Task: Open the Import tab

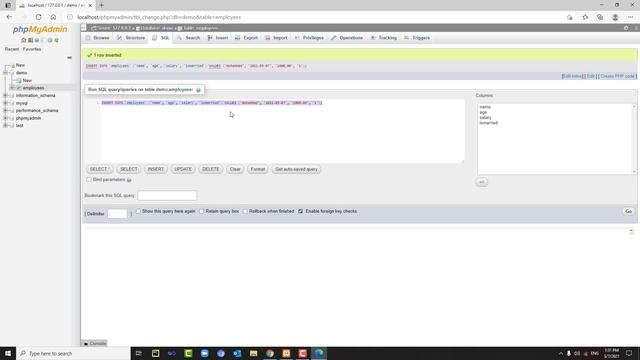Action: pos(276,38)
